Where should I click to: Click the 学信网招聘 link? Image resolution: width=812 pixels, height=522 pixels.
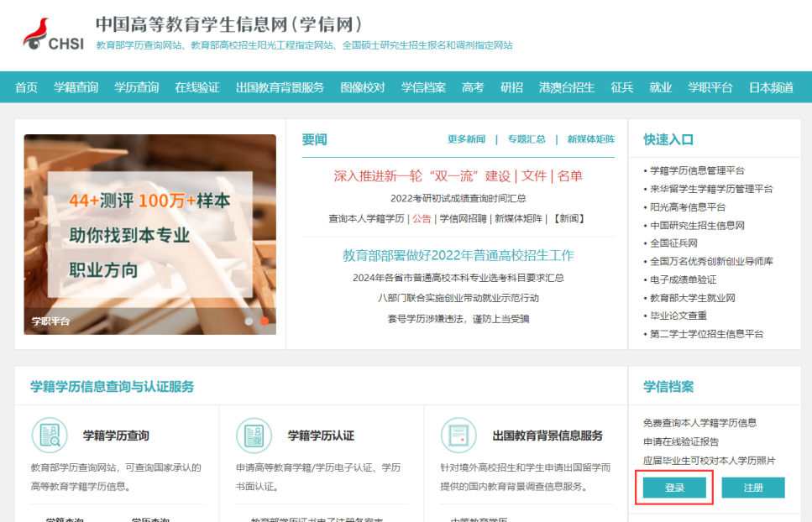tap(463, 219)
